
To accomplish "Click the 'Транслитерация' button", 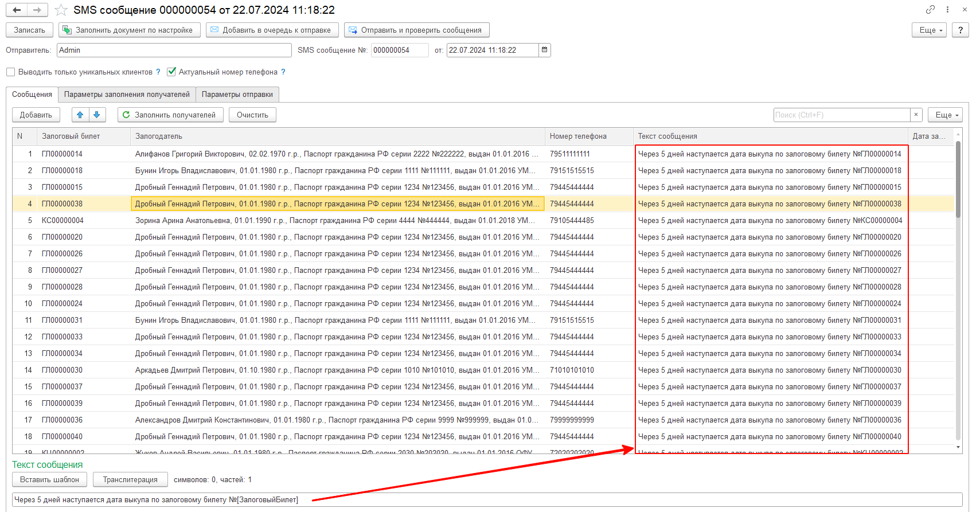I will click(x=130, y=479).
